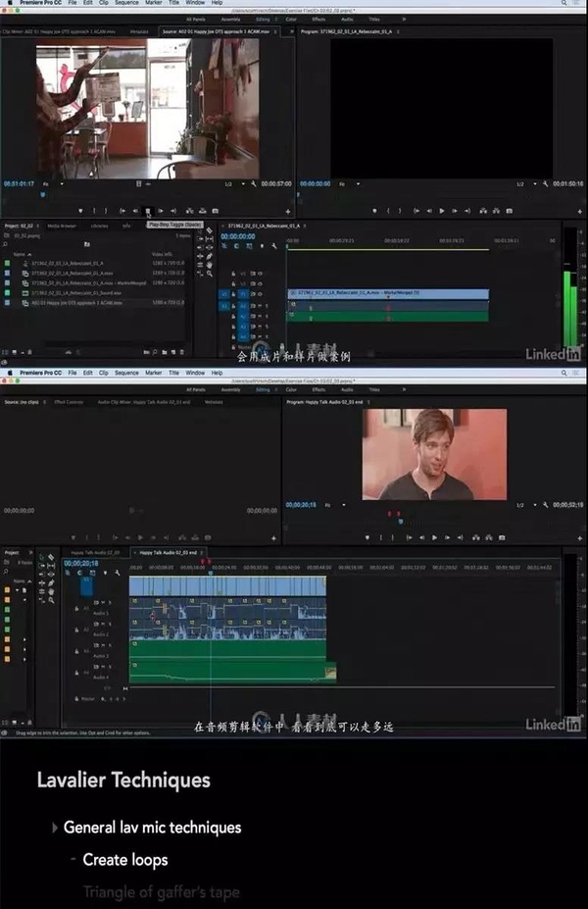This screenshot has width=588, height=909.
Task: Click Play-Stop Toggle in upper Source monitor
Action: click(148, 211)
